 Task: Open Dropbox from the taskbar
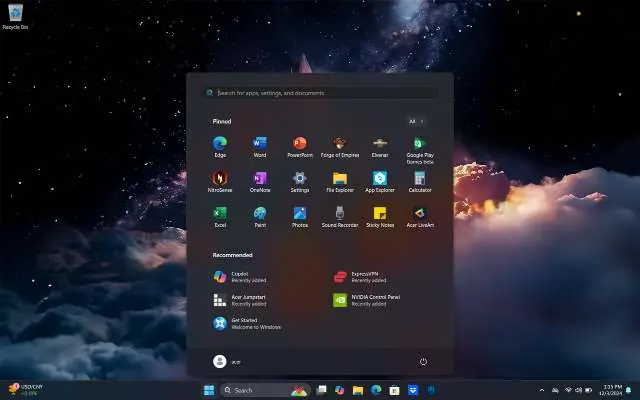(413, 391)
